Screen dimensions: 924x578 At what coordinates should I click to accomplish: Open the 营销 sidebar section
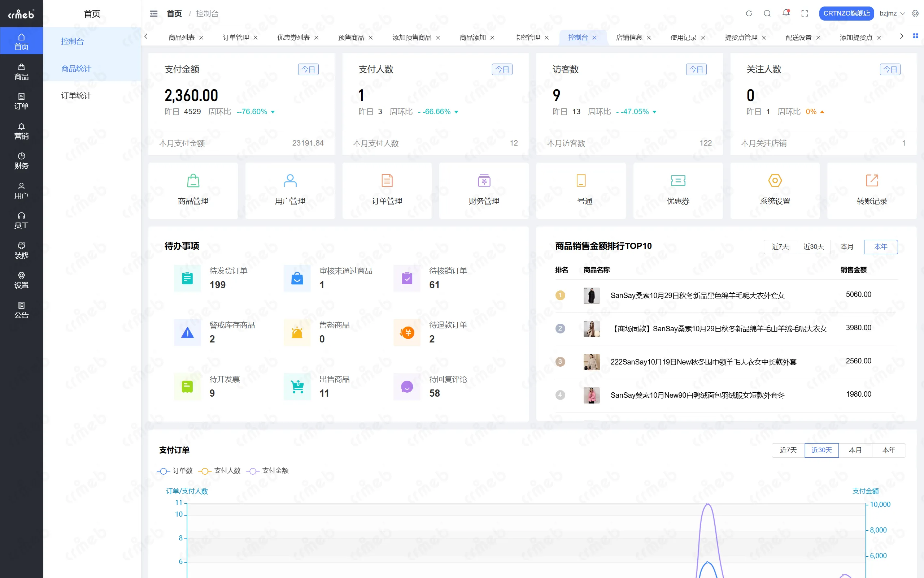(x=21, y=131)
